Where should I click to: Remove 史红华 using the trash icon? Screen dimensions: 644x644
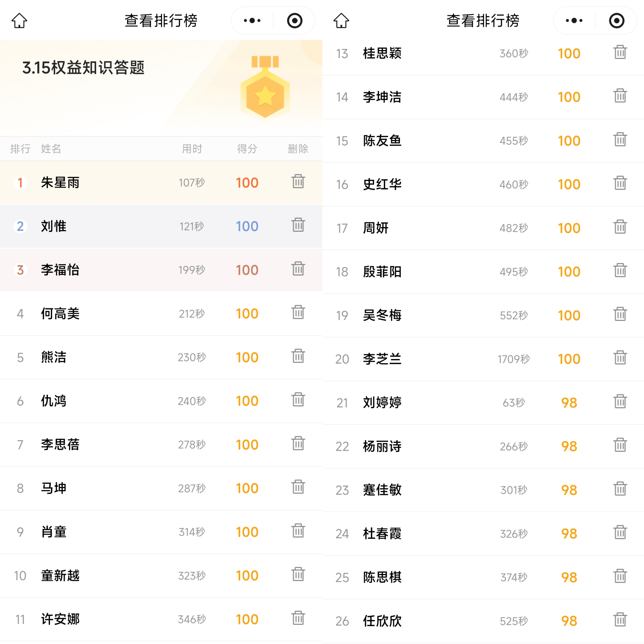(620, 183)
